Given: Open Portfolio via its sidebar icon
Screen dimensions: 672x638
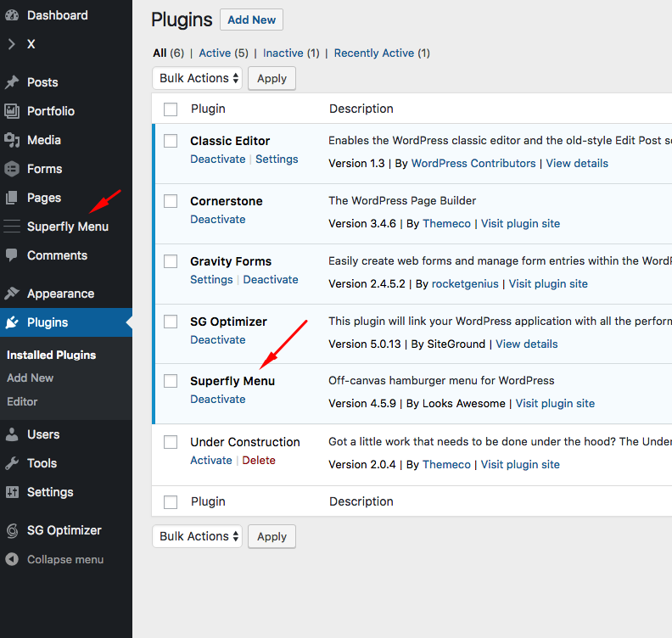Looking at the screenshot, I should [x=12, y=111].
